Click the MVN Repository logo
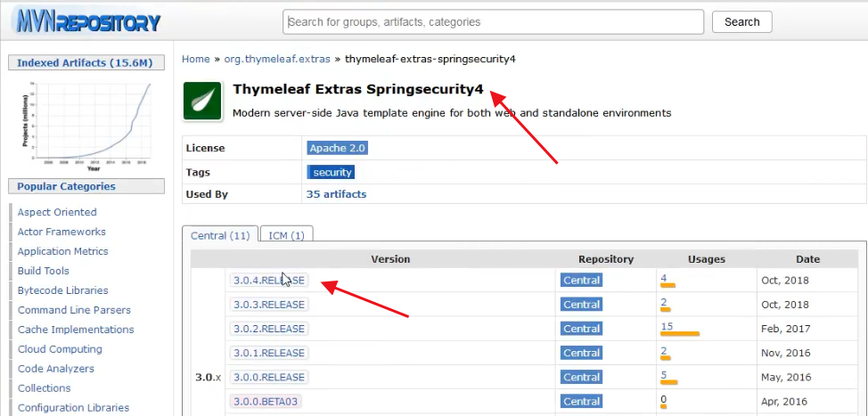The height and width of the screenshot is (416, 868). click(86, 21)
